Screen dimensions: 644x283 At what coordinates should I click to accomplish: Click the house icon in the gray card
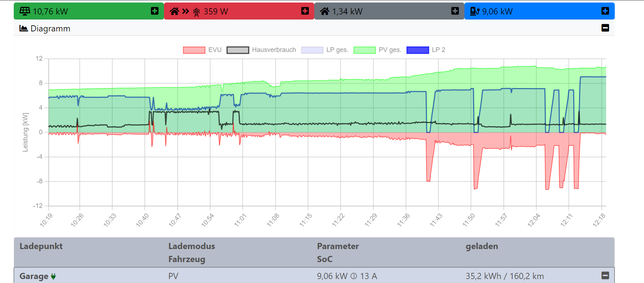click(325, 11)
